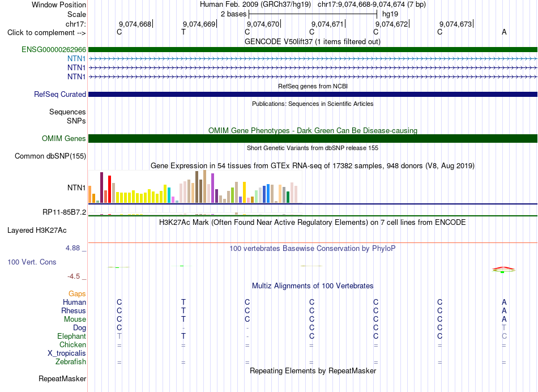Select the Zebrafish alignment row label
538x392 pixels.
point(71,361)
